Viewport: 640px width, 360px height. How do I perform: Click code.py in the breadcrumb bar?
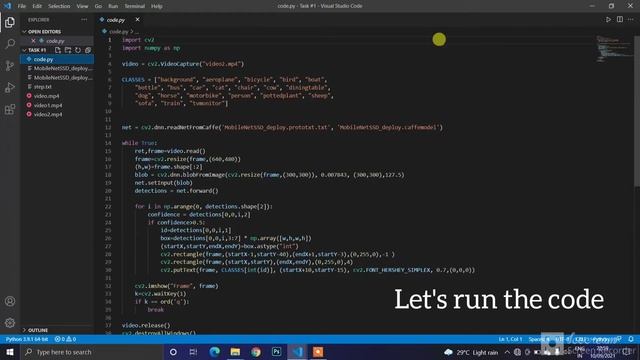(x=118, y=31)
